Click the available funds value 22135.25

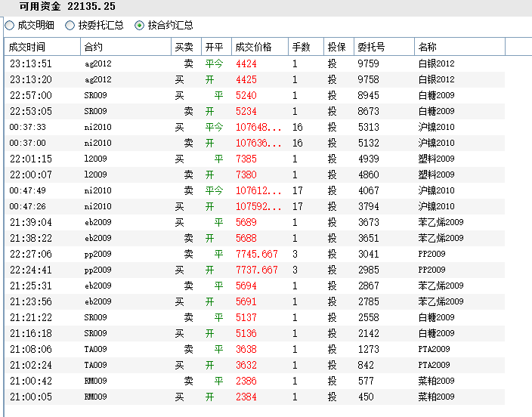click(91, 7)
